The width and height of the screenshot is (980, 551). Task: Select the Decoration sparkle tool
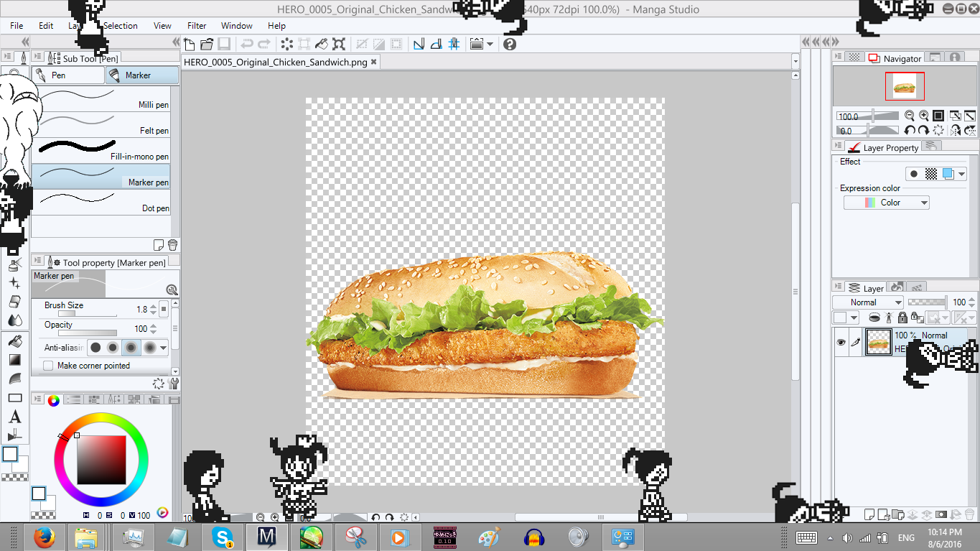pos(14,283)
